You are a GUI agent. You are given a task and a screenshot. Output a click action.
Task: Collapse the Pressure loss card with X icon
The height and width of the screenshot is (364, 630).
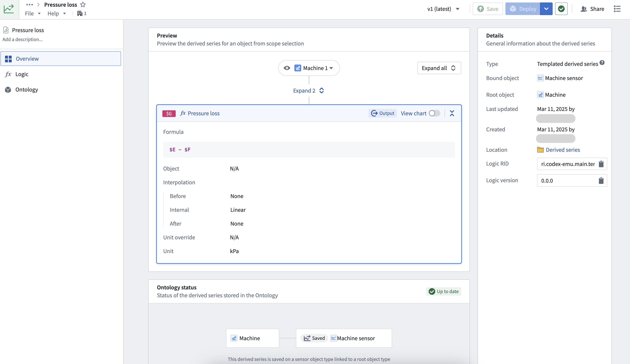tap(452, 113)
